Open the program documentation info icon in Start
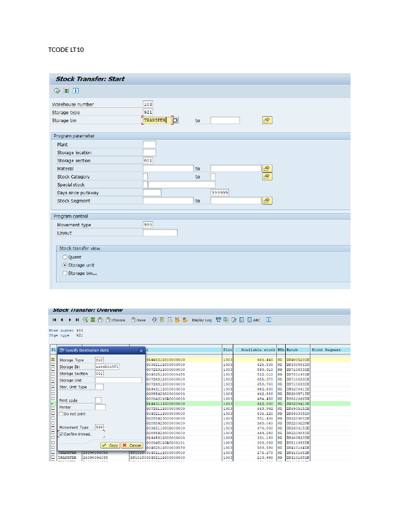 [x=76, y=90]
